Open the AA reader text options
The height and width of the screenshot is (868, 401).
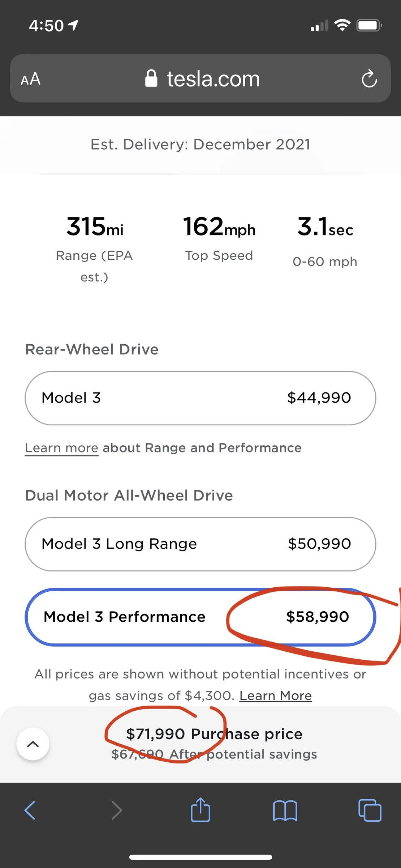coord(31,79)
